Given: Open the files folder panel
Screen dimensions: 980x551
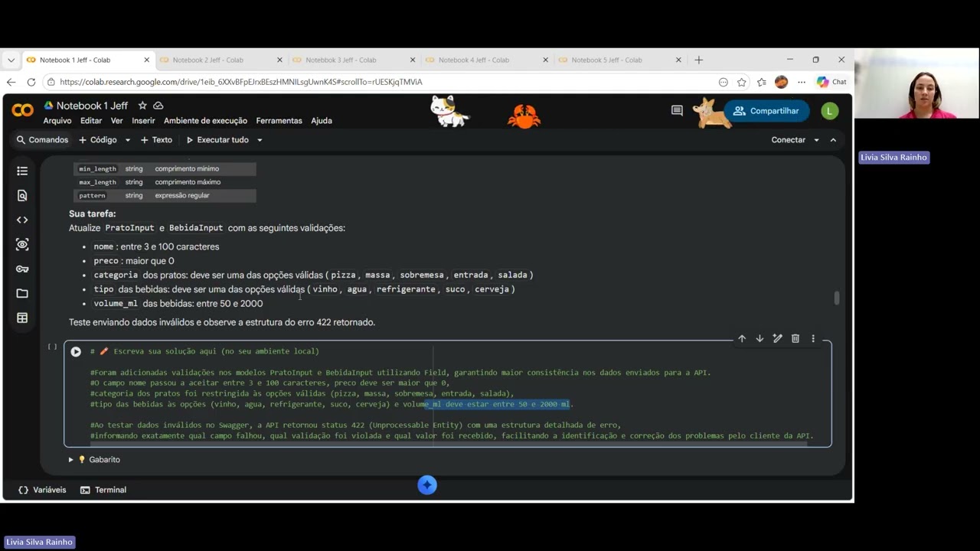Looking at the screenshot, I should (x=22, y=293).
